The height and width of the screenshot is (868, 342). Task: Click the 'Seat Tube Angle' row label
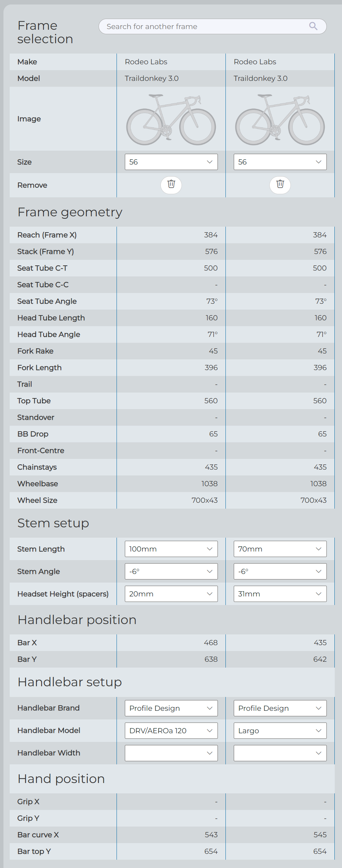pos(47,301)
